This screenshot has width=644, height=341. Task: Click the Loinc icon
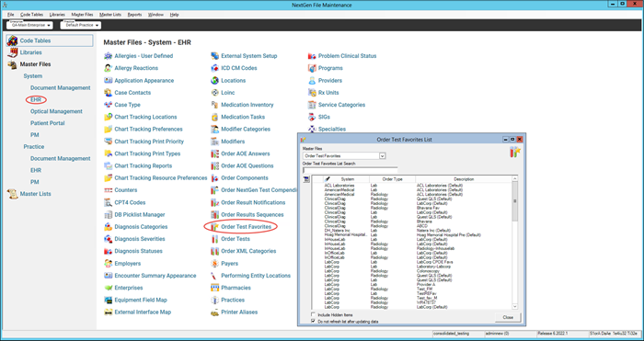point(214,93)
